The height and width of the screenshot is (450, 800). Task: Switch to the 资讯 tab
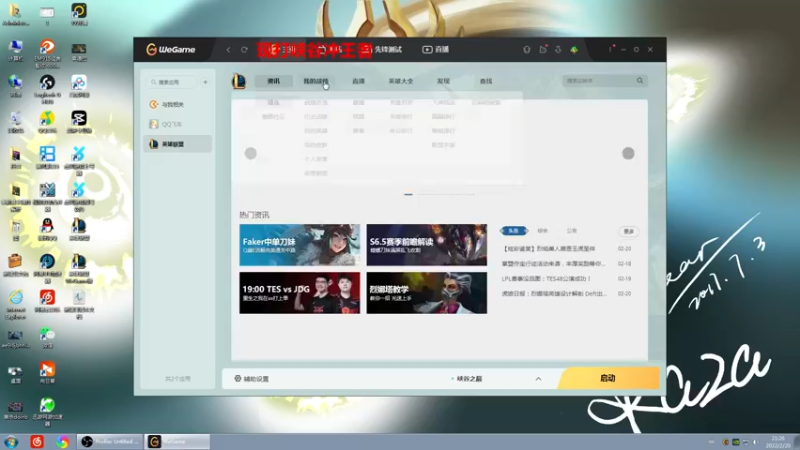274,81
